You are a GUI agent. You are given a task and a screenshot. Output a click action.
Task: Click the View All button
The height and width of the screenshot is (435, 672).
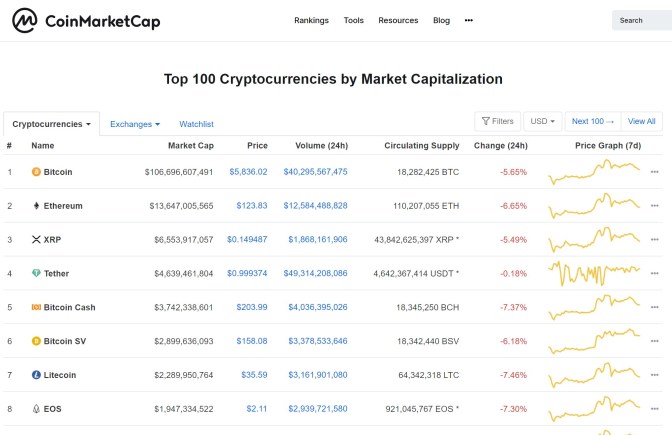coord(642,121)
